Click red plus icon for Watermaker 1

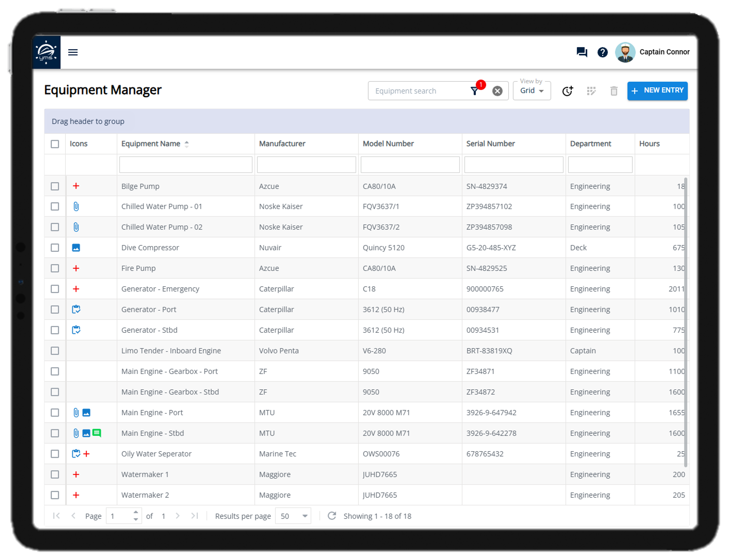76,475
